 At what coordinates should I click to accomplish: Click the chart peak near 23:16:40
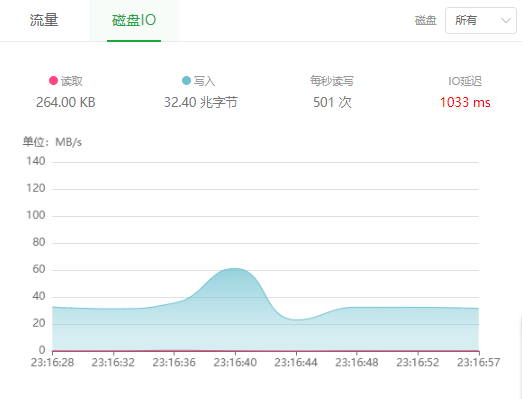[235, 268]
